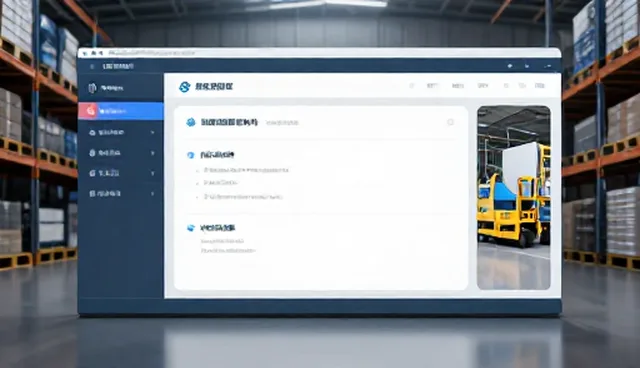Click small circular icon at card header's right end
The height and width of the screenshot is (368, 640).
tap(451, 122)
